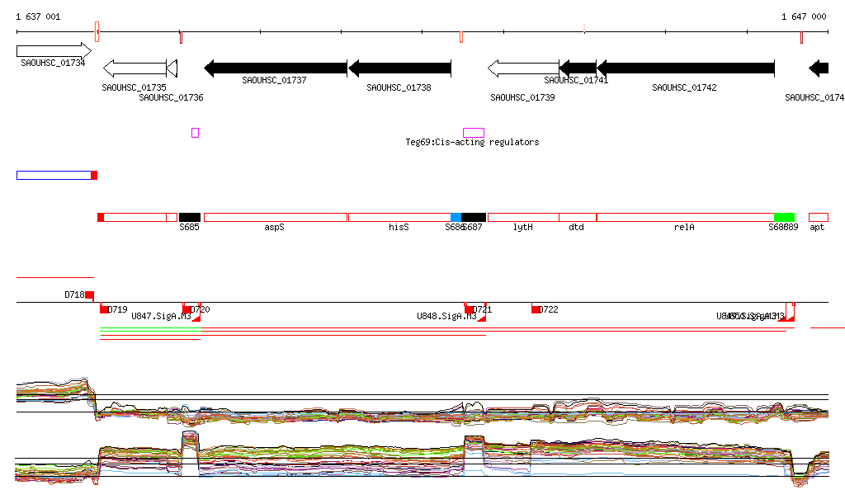Click the small SAOUHSC_01736 triangle gene
The width and height of the screenshot is (845, 504).
[x=172, y=68]
